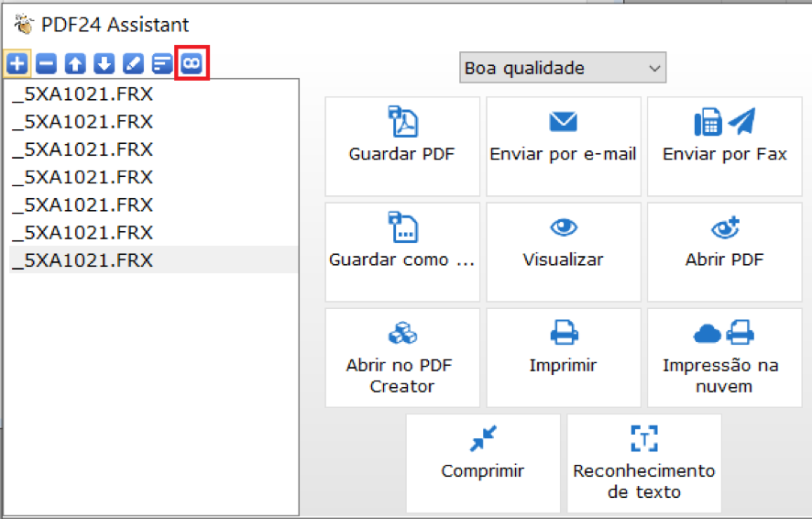Click Enviar por e-mail

tap(564, 146)
